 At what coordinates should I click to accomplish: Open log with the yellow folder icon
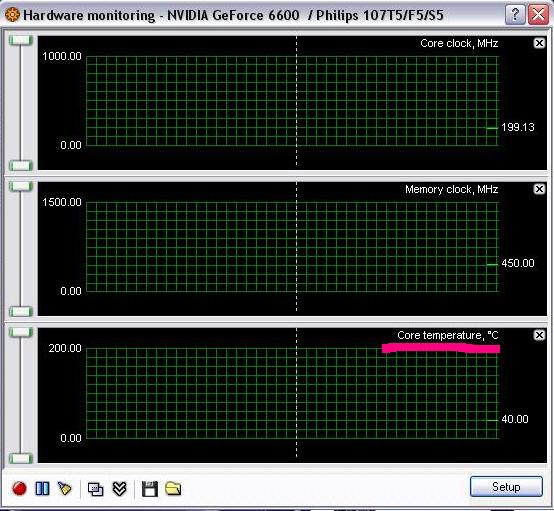pos(173,489)
